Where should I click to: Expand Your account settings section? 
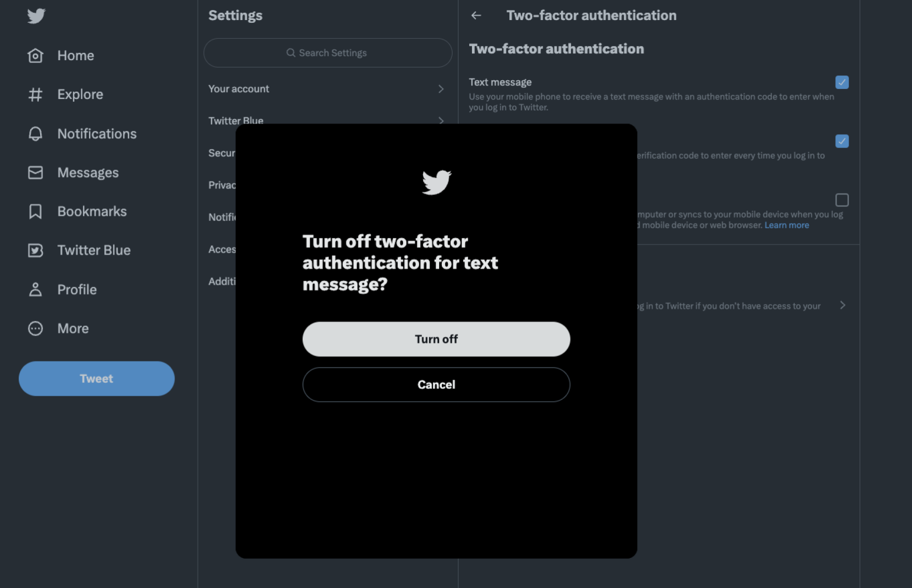tap(326, 88)
